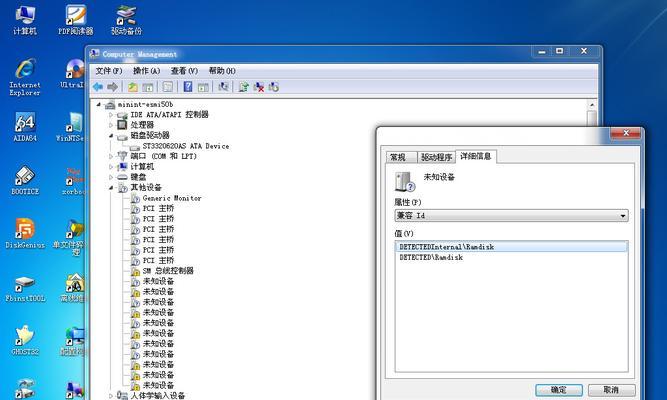
Task: Click the Computer Management title bar icon
Action: [x=94, y=54]
